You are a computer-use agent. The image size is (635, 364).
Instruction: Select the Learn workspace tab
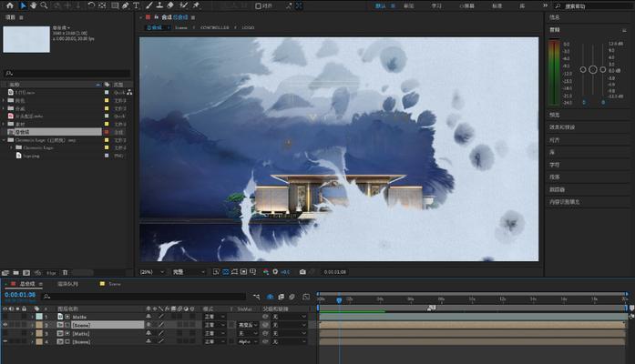point(436,5)
